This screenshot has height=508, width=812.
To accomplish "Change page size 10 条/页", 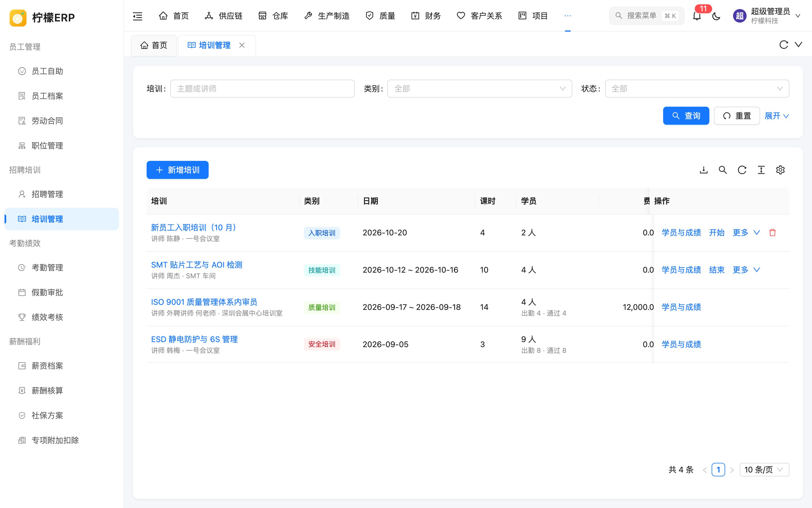I will pyautogui.click(x=764, y=469).
